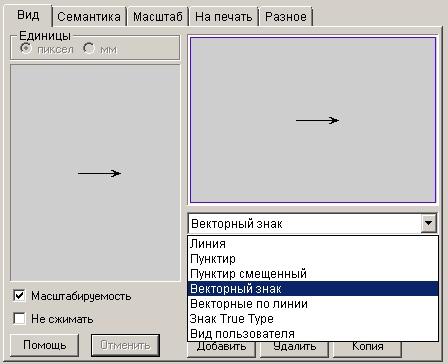Collapse the Векторный знак combo box arrow
Image resolution: width=448 pixels, height=364 pixels.
coord(429,223)
